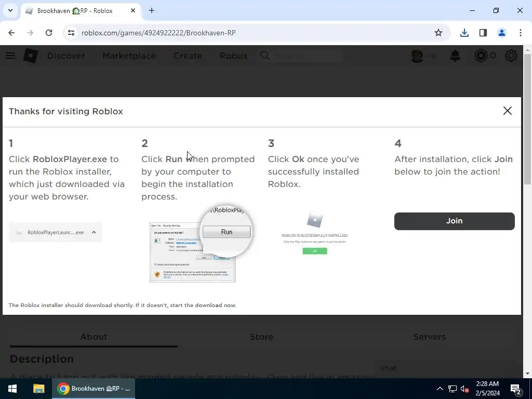Screen dimensions: 532x399
Task: Click the scrollbar down arrow
Action: coord(527,374)
